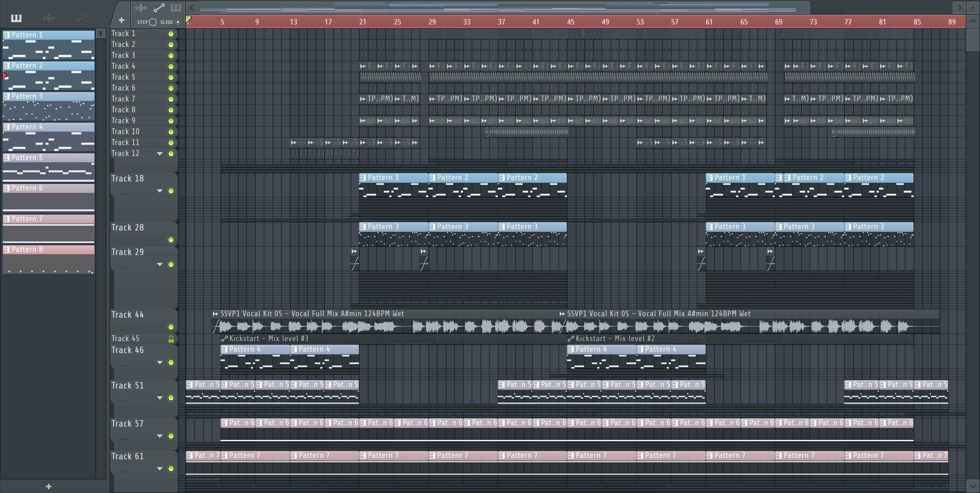The image size is (980, 493).
Task: Jump to bar 21 on the timeline ruler
Action: click(362, 22)
